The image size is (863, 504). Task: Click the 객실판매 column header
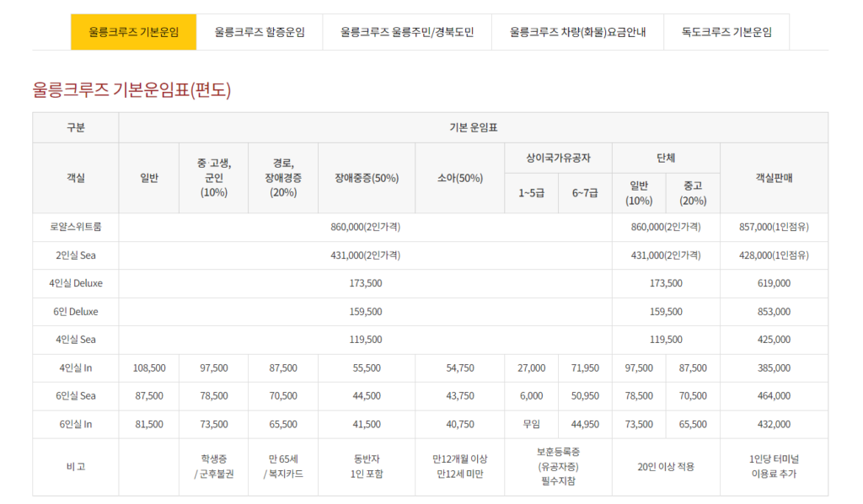[x=774, y=178]
